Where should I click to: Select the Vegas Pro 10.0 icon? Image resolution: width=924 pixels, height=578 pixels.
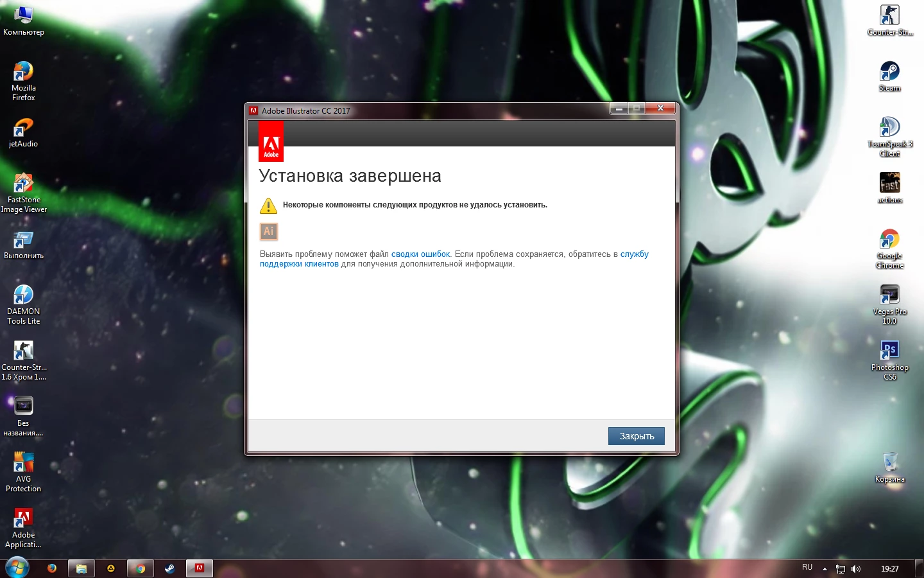point(890,304)
